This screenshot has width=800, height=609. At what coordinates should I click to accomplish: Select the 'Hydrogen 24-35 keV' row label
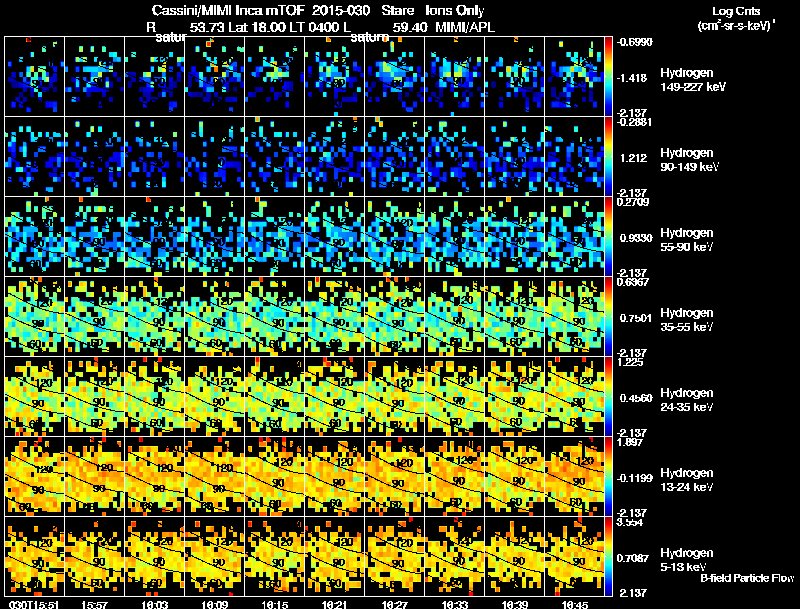[687, 400]
